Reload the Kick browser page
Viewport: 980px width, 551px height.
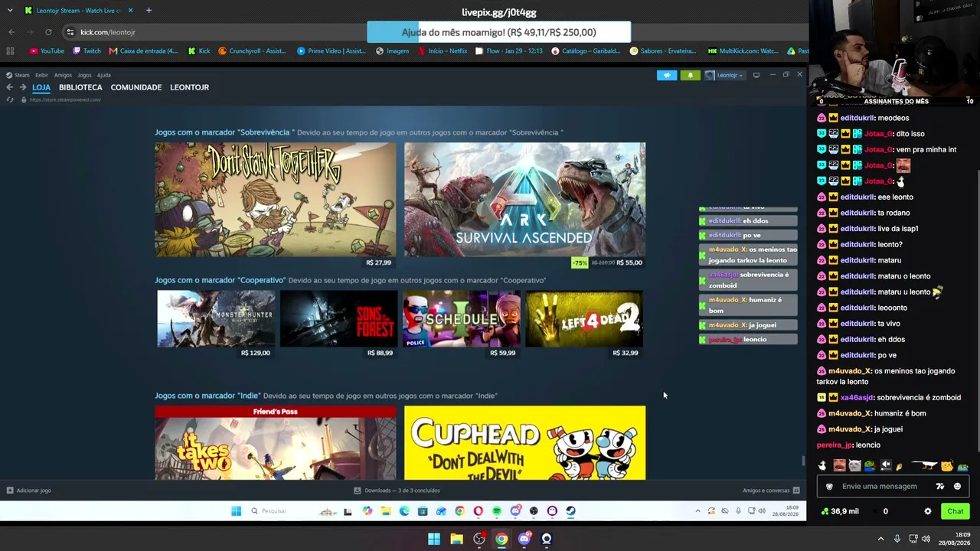48,32
